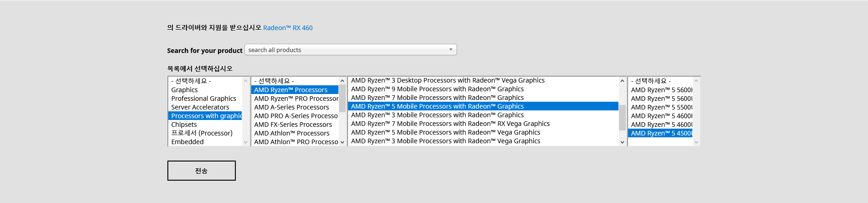Screen dimensions: 868x203
Task: Select Graphics in the first category list
Action: [x=205, y=90]
